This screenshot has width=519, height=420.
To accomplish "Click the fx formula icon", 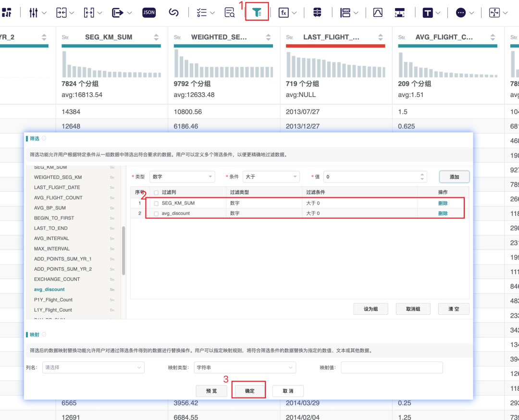I will pos(284,12).
